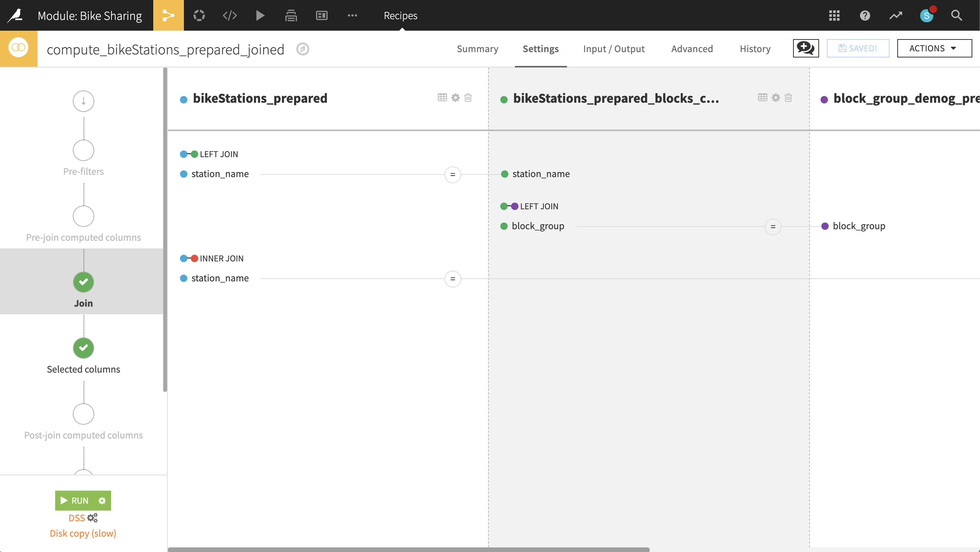Delete bikeStations_prepared_blocks input via trash icon
The image size is (980, 552).
coord(788,97)
